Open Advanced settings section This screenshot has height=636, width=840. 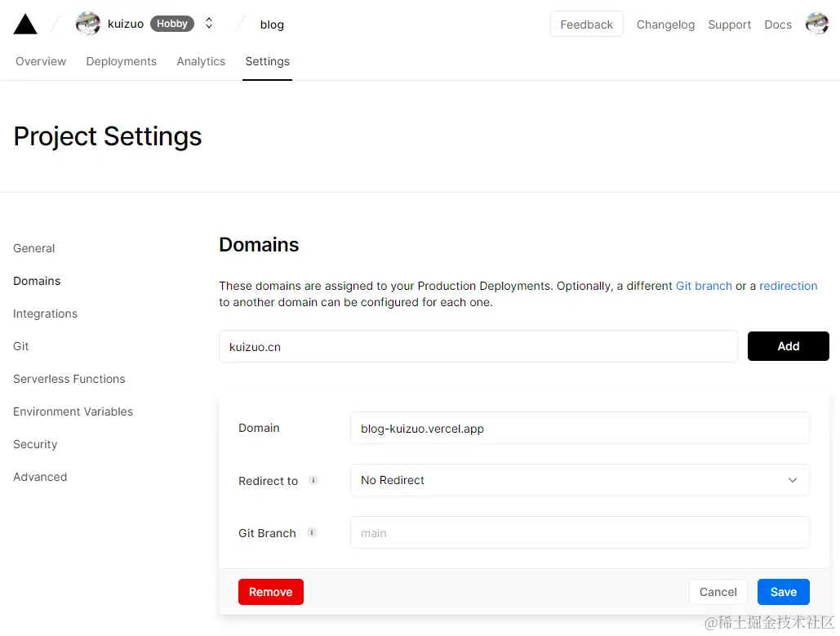tap(40, 477)
